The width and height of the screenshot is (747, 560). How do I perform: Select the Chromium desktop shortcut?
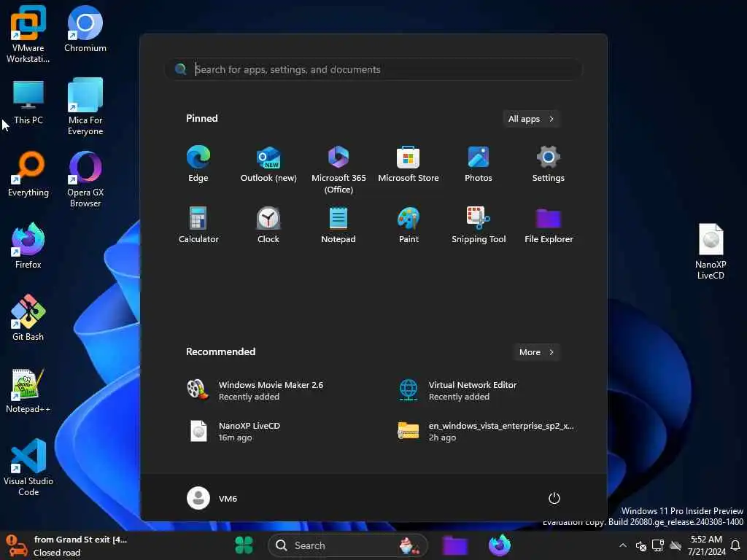tap(85, 28)
